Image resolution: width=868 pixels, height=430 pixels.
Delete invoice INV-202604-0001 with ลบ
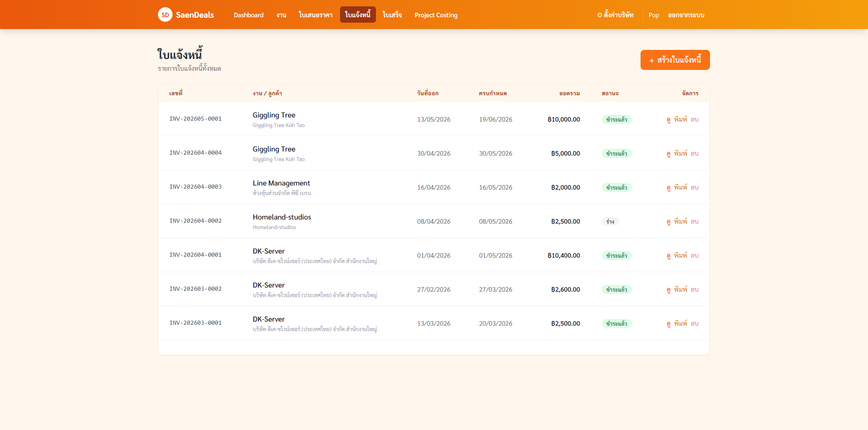click(x=695, y=256)
